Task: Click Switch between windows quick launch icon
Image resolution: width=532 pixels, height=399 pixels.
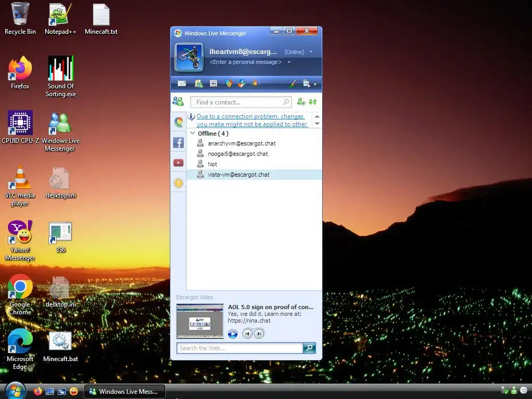Action: (62, 392)
